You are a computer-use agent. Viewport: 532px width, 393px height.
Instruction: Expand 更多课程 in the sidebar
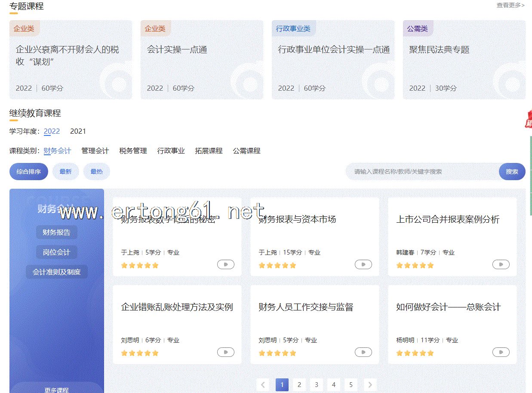point(57,390)
